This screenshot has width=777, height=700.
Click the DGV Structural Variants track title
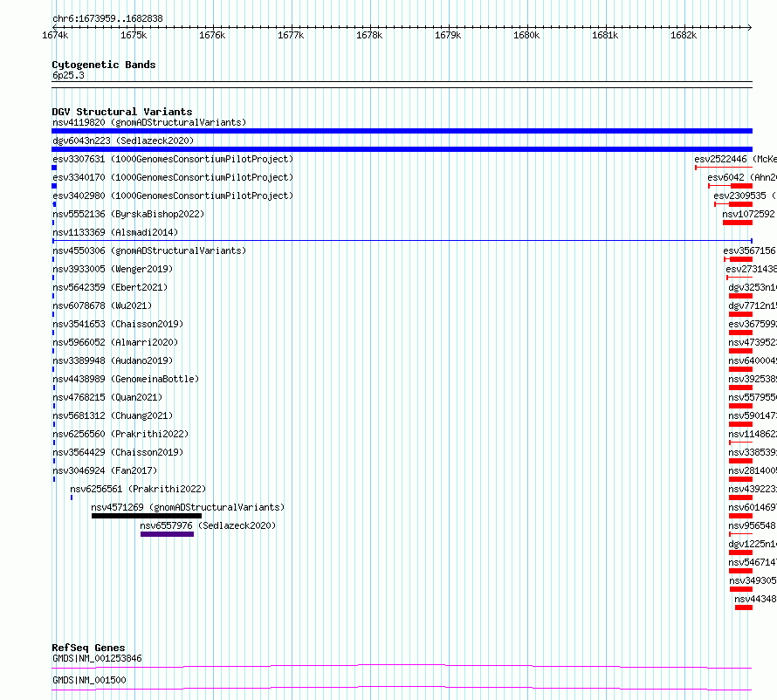pyautogui.click(x=122, y=112)
